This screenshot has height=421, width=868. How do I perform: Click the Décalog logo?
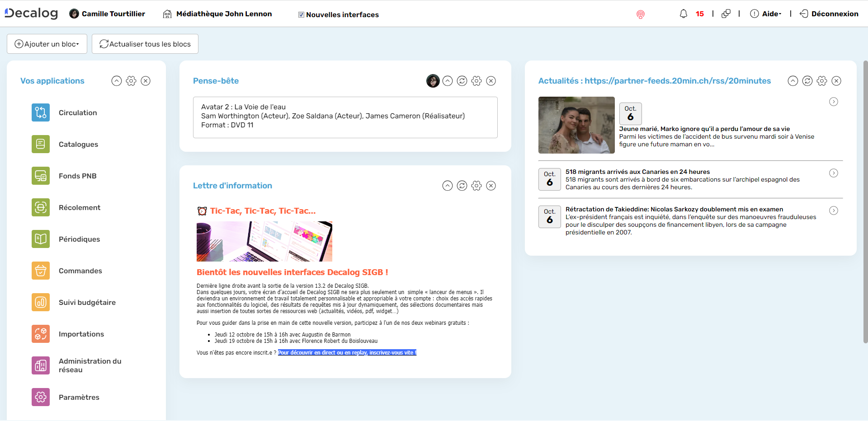[30, 13]
